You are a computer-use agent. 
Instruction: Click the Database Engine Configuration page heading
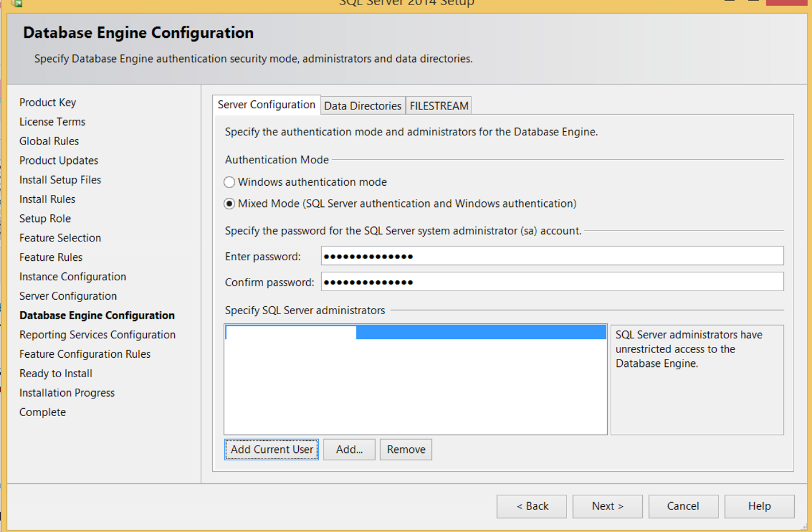138,33
